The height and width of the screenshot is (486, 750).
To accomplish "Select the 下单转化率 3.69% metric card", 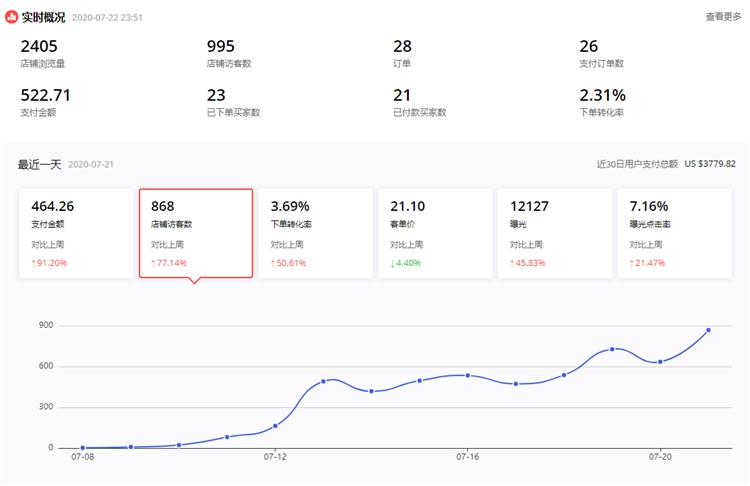I will point(315,233).
